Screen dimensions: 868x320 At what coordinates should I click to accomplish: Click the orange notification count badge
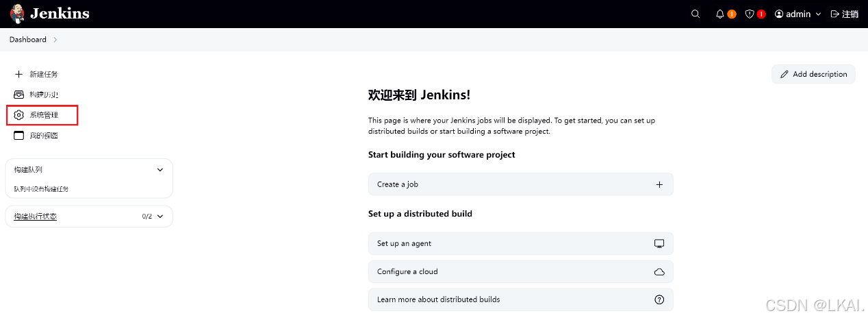[x=732, y=14]
